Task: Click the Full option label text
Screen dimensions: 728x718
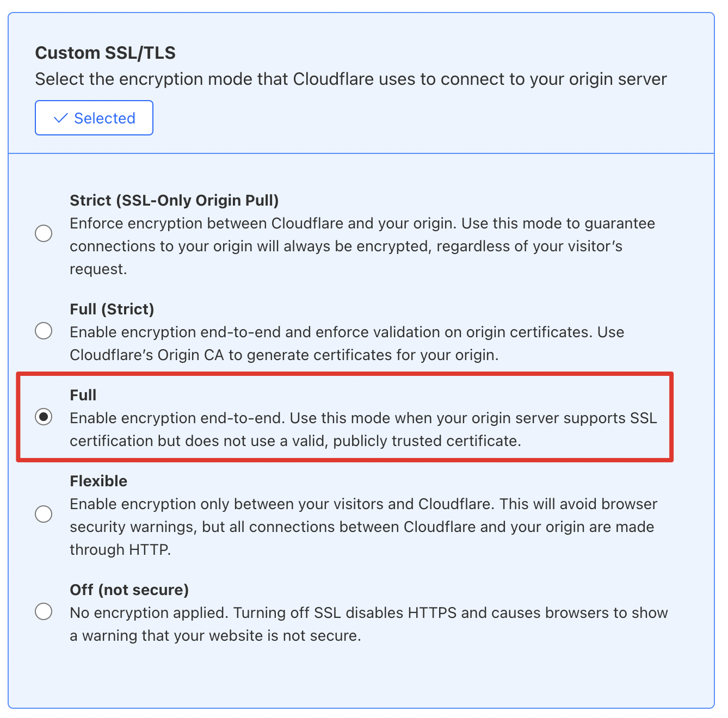Action: (83, 395)
